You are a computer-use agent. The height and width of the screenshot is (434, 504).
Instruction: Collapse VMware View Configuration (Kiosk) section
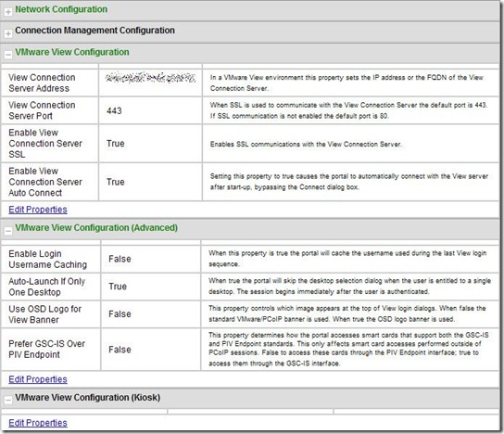[x=8, y=401]
